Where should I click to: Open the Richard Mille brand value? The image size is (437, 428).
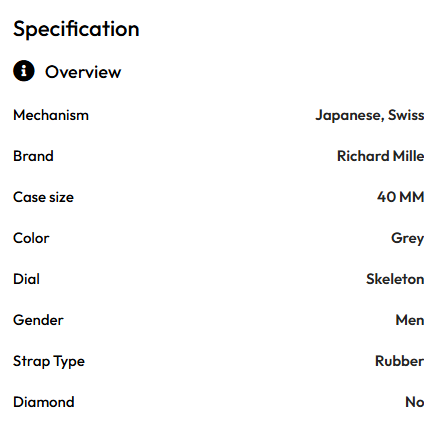pos(380,156)
